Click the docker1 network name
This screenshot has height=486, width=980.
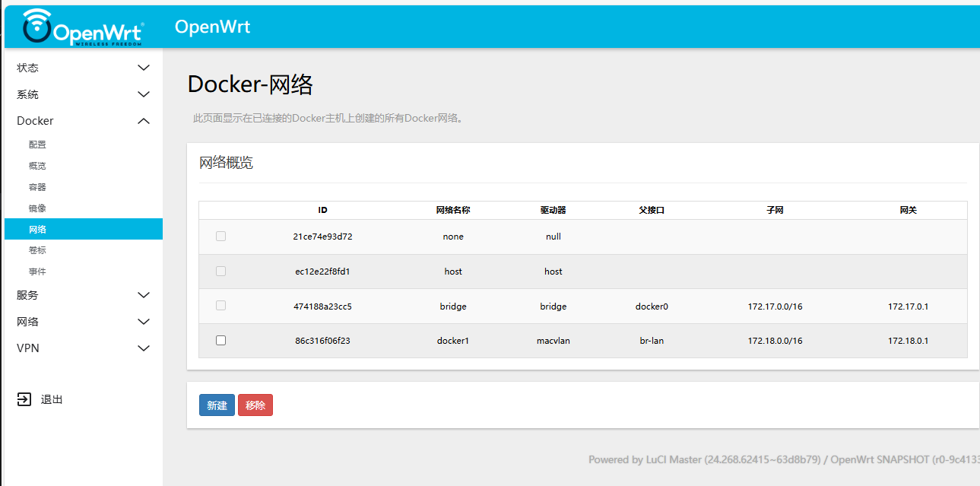(x=453, y=341)
